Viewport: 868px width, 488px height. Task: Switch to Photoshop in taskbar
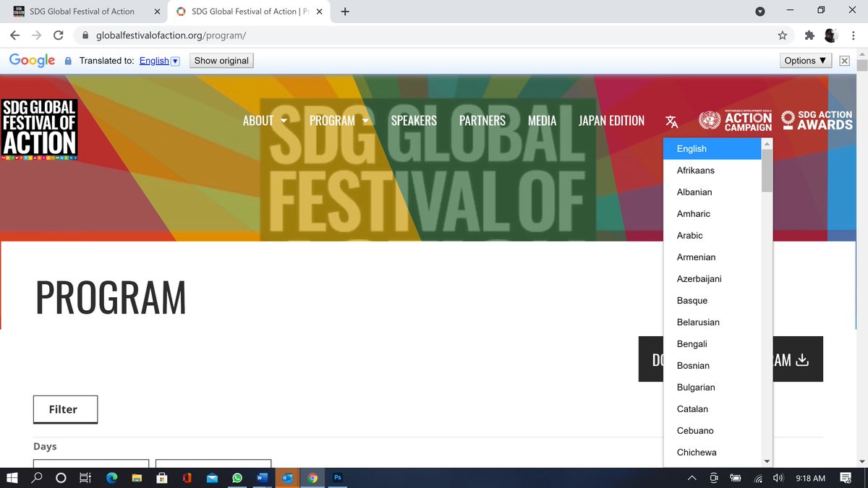click(x=337, y=478)
